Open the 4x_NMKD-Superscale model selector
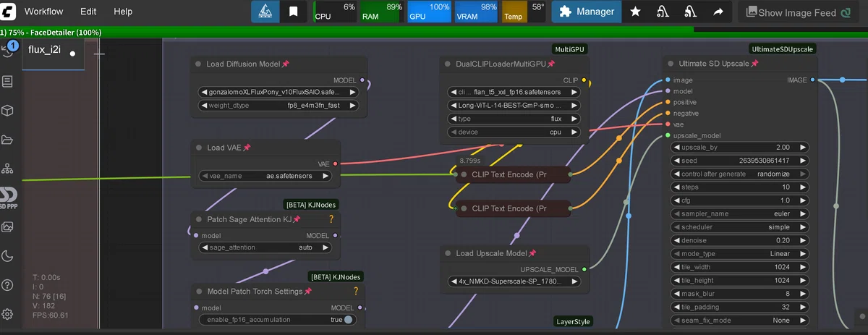This screenshot has height=335, width=868. pos(514,281)
